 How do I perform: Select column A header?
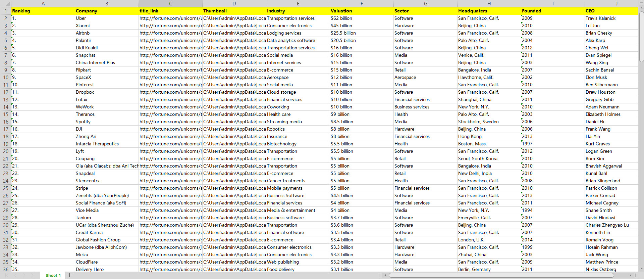click(43, 3)
